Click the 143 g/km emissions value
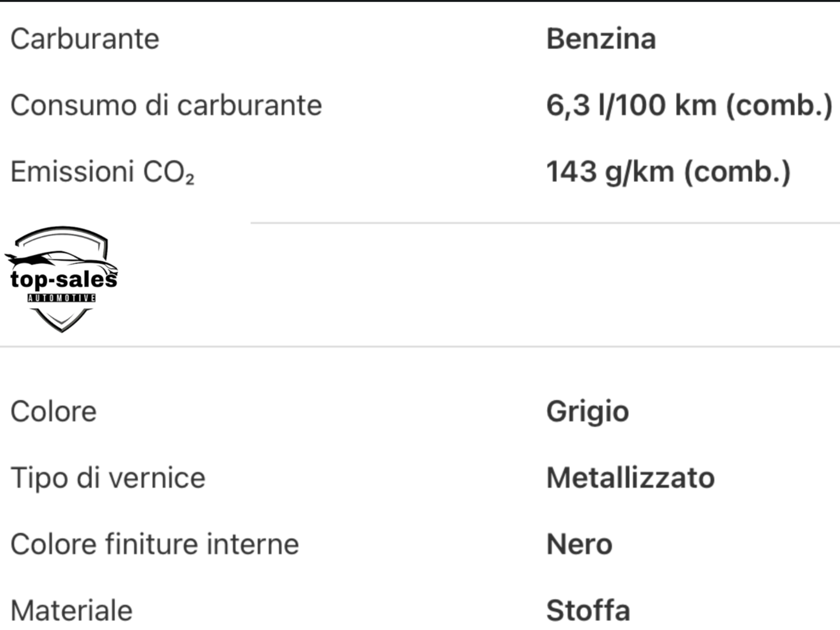840x630 pixels. coord(668,172)
